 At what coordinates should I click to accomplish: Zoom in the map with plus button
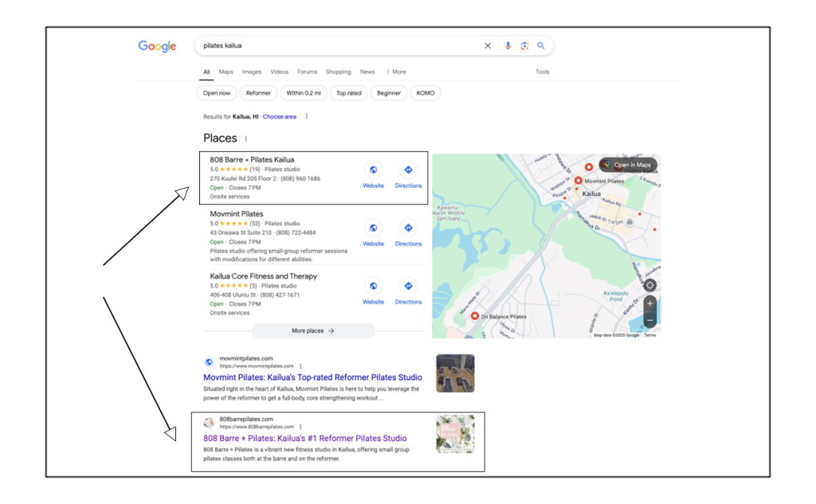[649, 303]
